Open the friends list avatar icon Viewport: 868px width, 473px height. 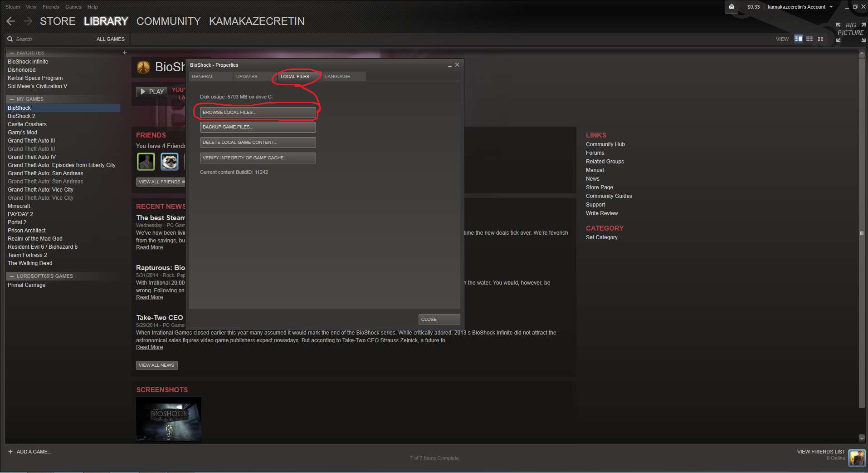click(x=857, y=458)
